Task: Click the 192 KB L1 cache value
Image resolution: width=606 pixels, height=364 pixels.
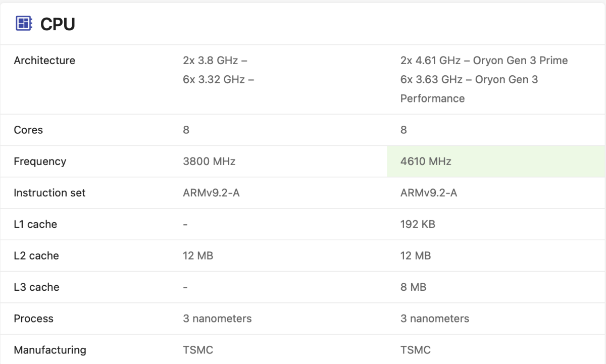Action: 418,224
